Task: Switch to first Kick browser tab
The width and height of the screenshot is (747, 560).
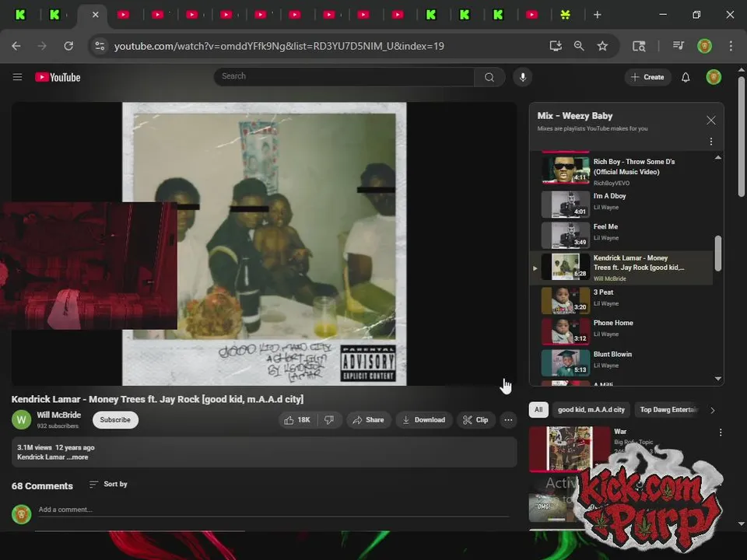Action: 20,15
